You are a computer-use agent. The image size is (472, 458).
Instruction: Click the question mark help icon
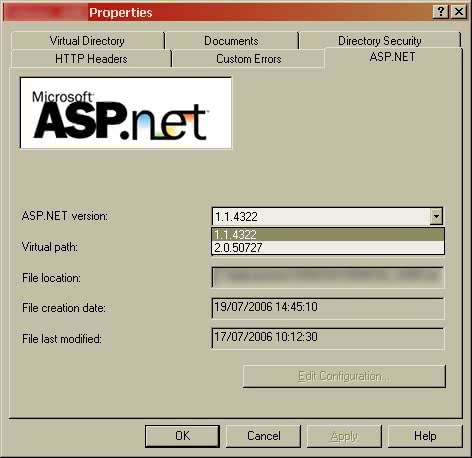(x=441, y=12)
